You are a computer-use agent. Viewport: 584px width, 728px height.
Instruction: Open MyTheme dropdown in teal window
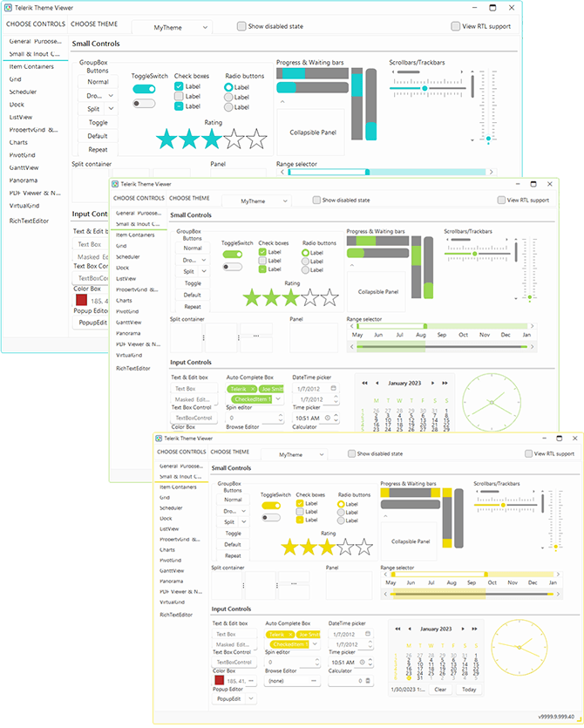click(x=173, y=27)
